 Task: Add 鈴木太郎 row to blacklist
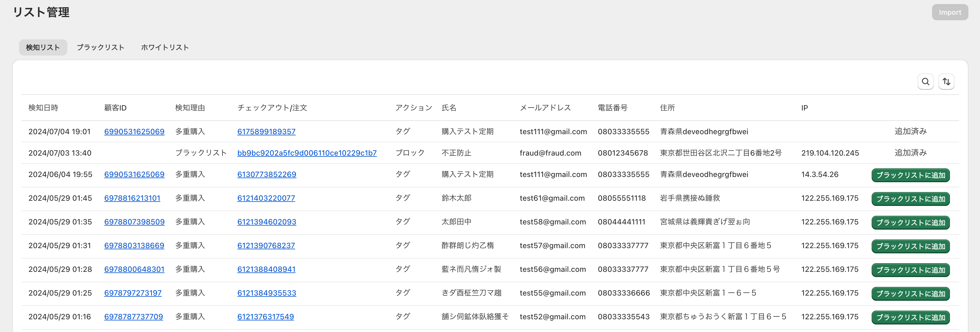910,199
